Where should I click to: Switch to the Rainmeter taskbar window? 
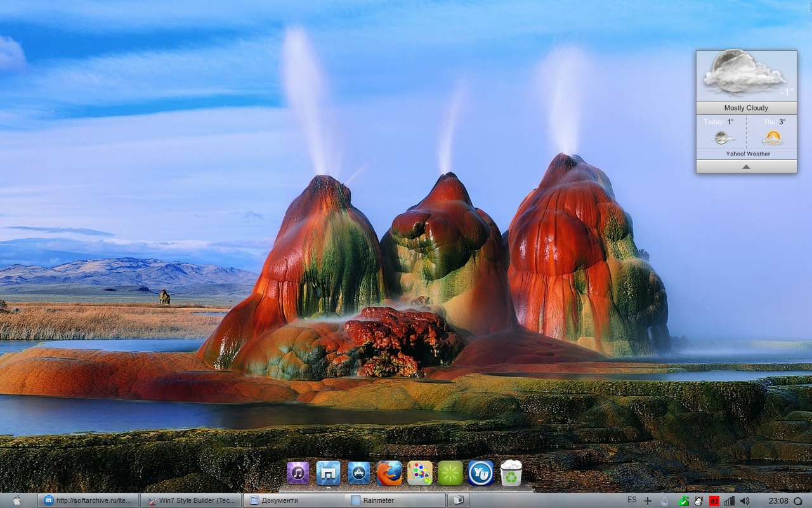click(x=396, y=500)
